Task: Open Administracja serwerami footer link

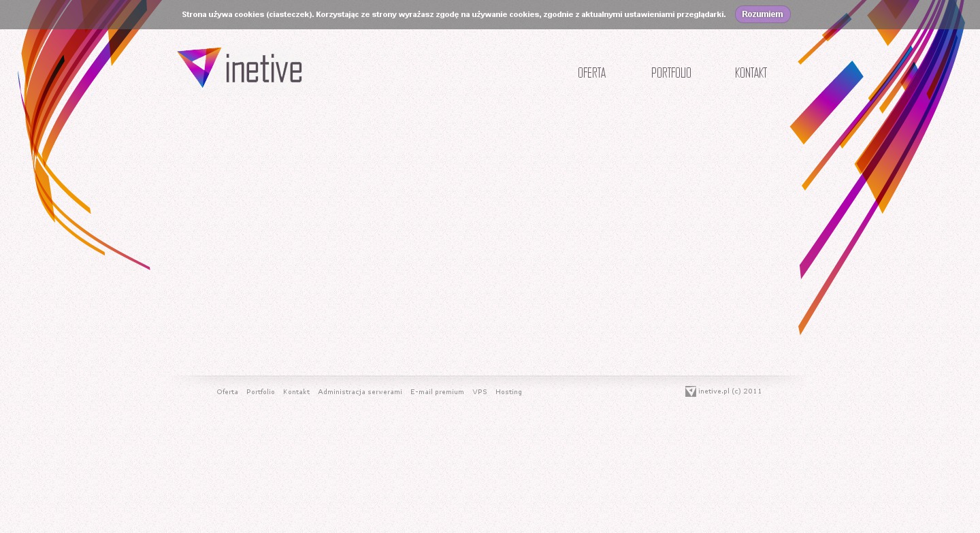Action: [360, 392]
